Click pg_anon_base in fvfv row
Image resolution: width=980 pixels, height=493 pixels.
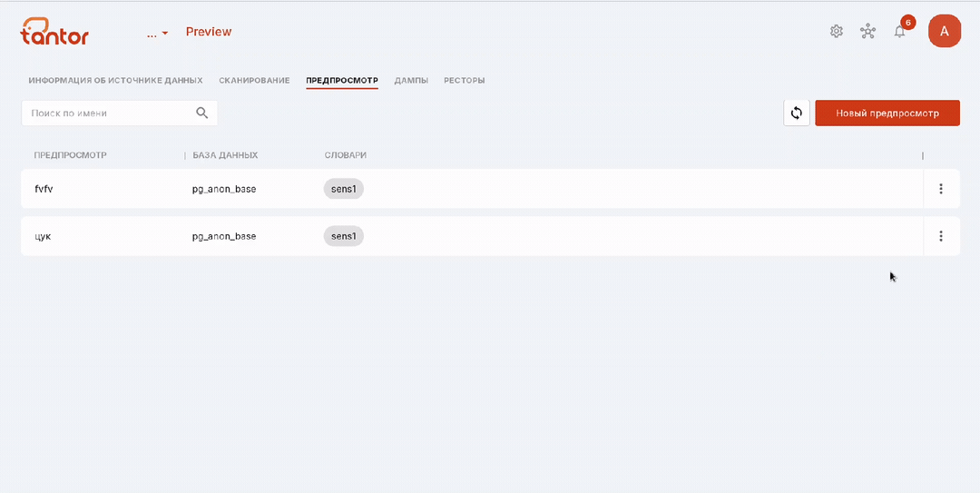point(224,189)
